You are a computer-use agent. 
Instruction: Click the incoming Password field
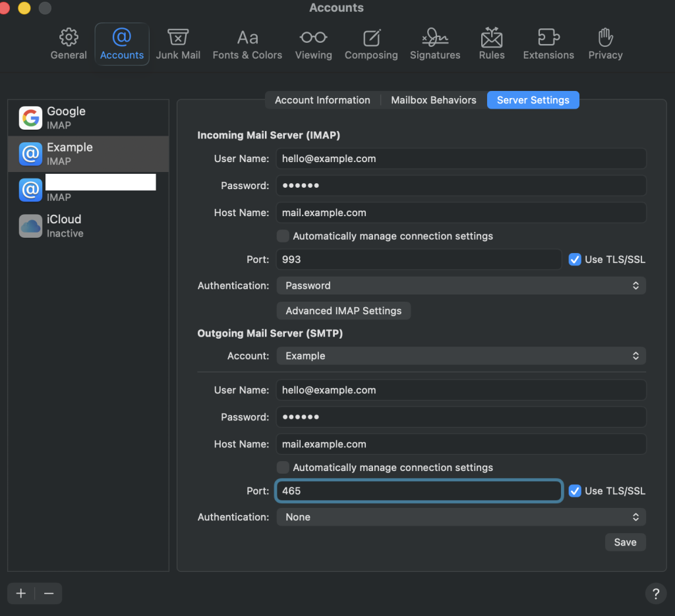(x=461, y=186)
